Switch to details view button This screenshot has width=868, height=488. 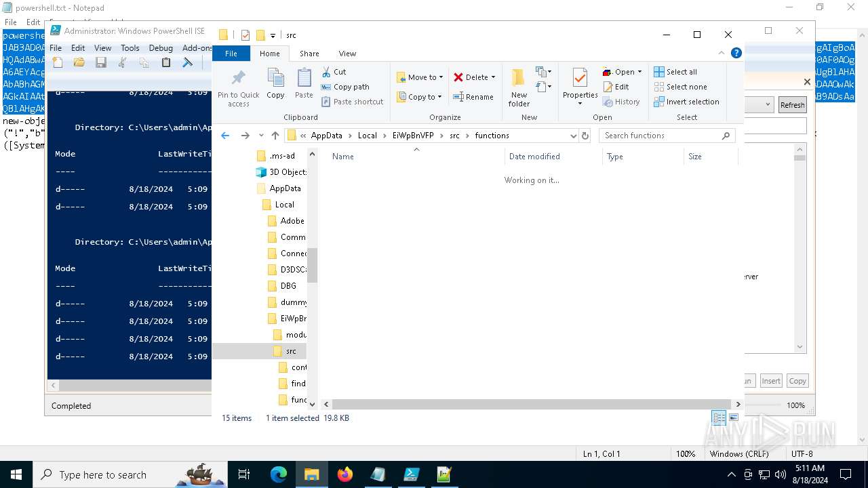pos(719,418)
